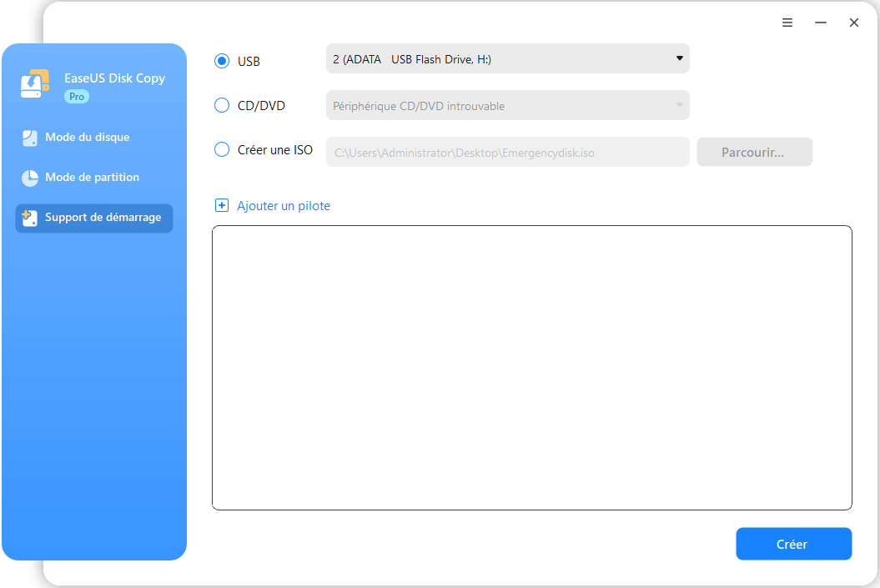Click the EaseUS Disk Copy logo icon
Image resolution: width=880 pixels, height=588 pixels.
point(35,83)
